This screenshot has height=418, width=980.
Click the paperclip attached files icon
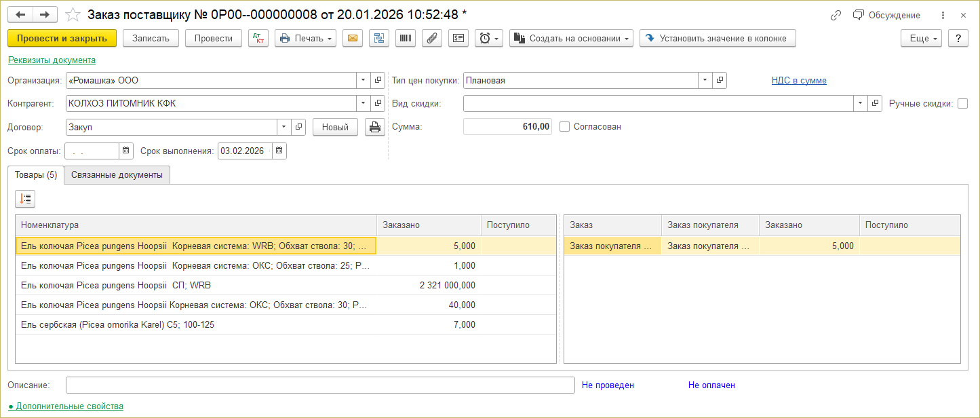tap(432, 39)
